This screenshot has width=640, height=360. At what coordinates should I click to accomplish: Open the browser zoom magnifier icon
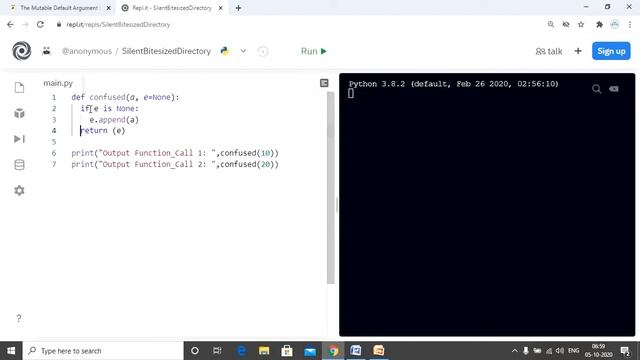pos(551,24)
